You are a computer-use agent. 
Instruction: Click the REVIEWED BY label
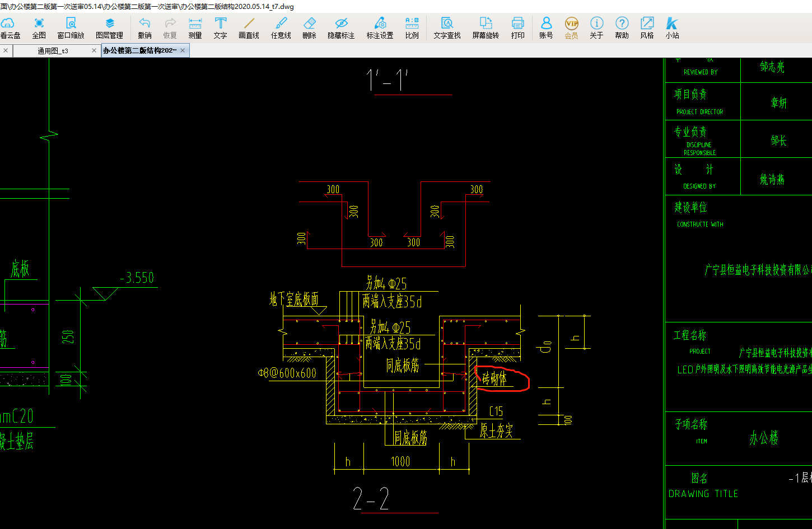click(x=701, y=72)
